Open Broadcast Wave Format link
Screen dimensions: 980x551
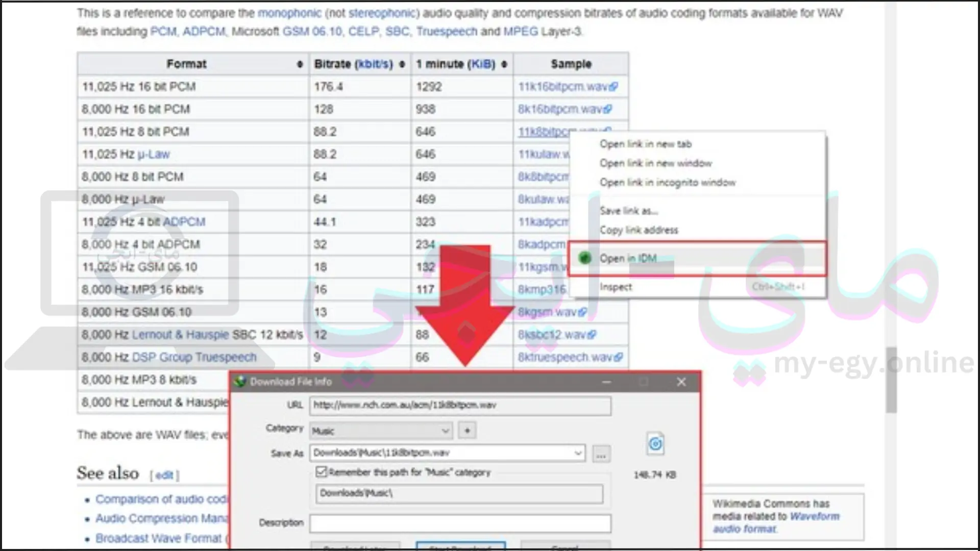158,538
